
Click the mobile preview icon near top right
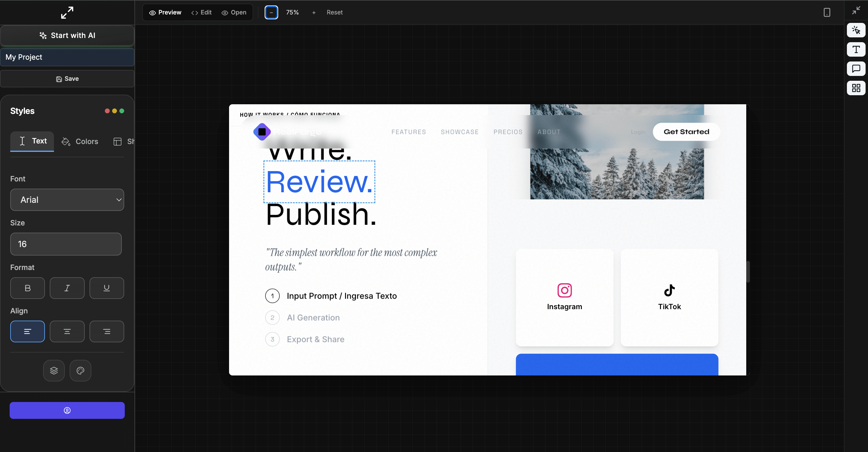click(827, 12)
